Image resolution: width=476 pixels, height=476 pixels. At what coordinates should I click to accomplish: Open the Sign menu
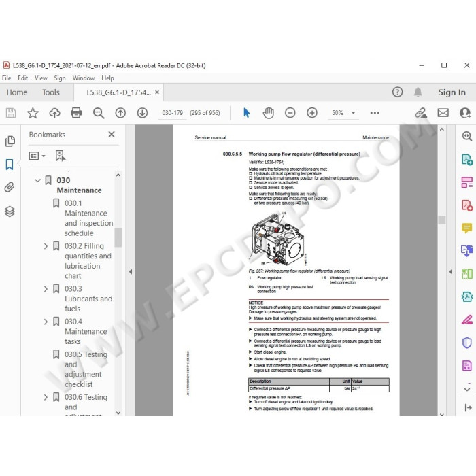pyautogui.click(x=60, y=78)
